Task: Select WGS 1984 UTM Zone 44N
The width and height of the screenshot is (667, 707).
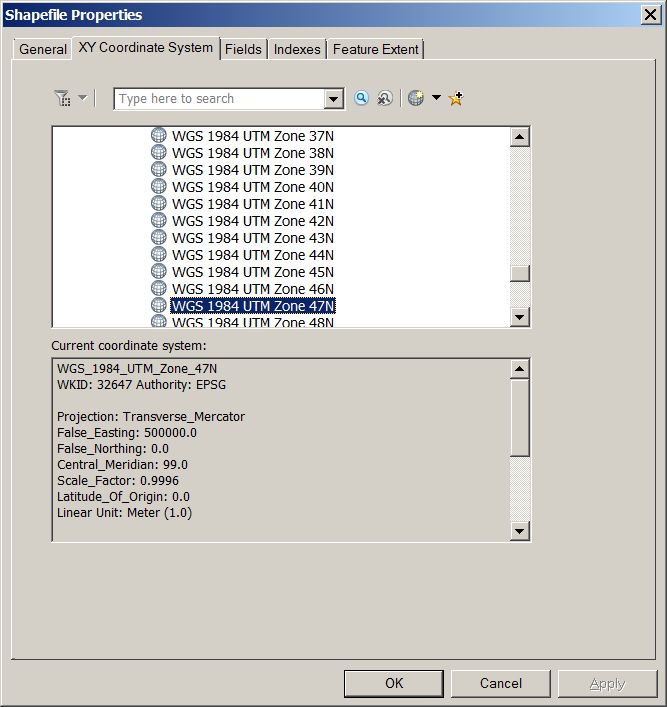Action: click(253, 255)
